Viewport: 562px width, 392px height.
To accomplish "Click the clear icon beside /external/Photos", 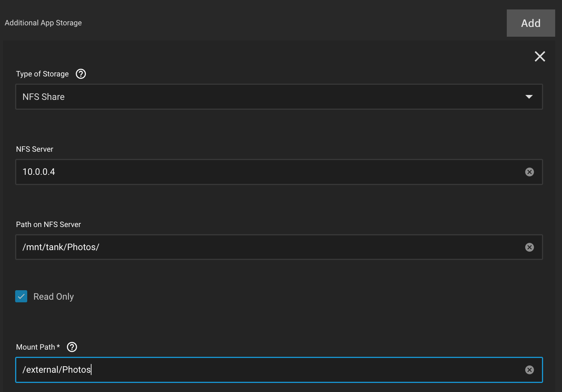I will click(x=529, y=370).
